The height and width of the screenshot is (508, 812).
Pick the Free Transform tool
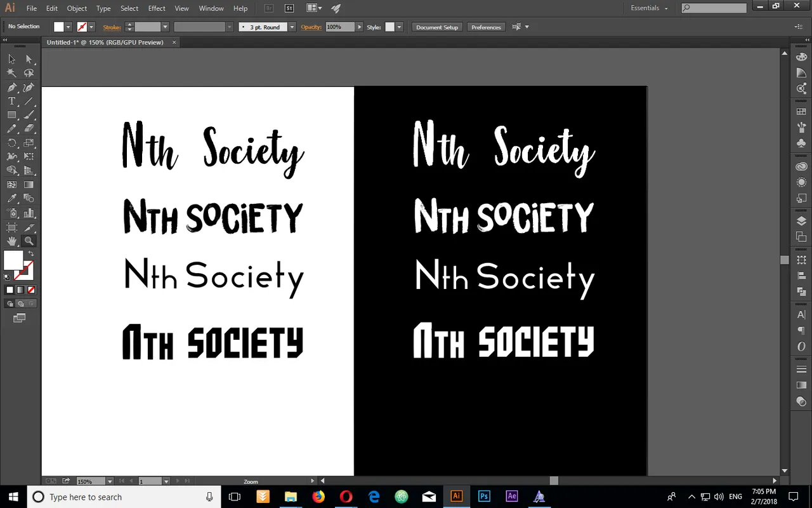(x=29, y=157)
